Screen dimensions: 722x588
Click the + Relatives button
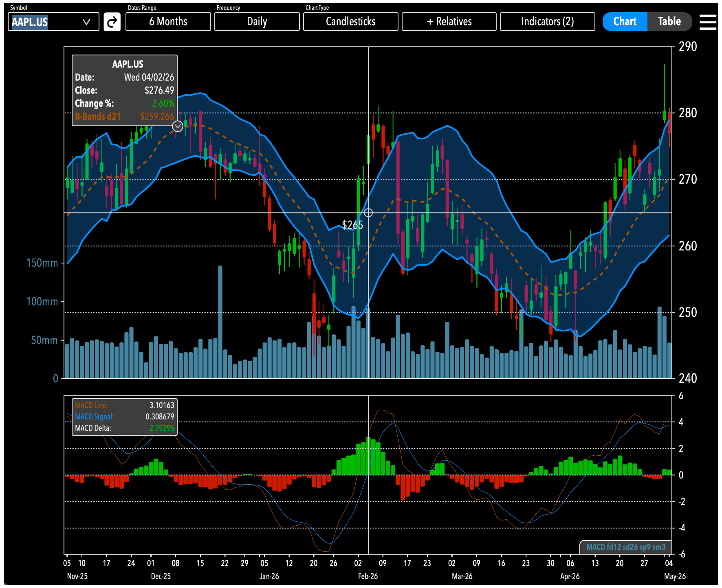click(x=449, y=22)
